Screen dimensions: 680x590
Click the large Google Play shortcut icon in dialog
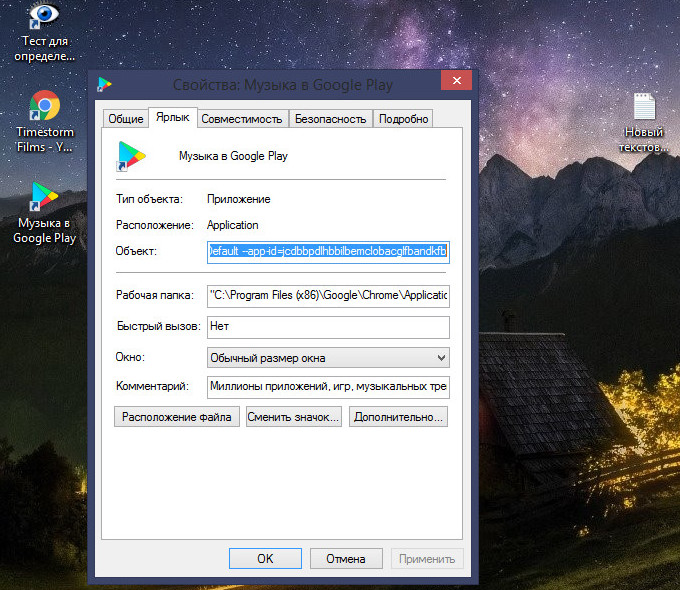click(x=131, y=156)
